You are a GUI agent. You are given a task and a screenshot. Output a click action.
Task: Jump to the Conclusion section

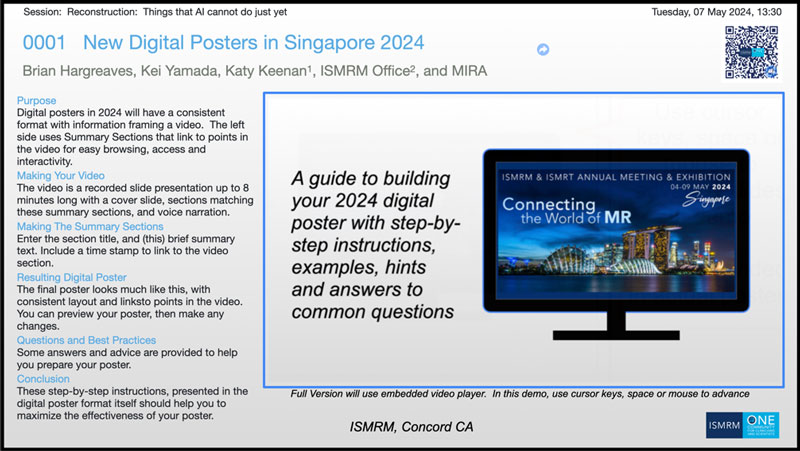click(x=45, y=378)
